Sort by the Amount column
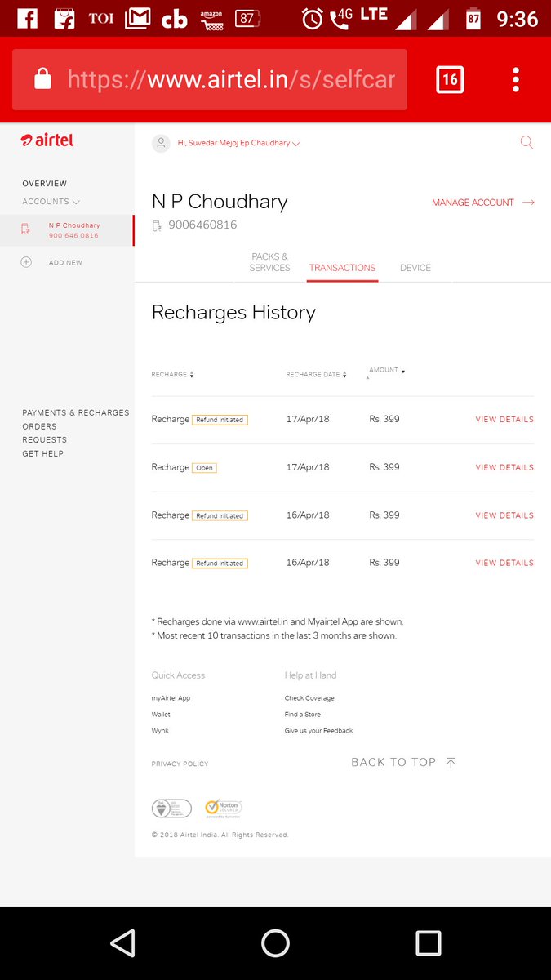Image resolution: width=551 pixels, height=980 pixels. click(x=387, y=371)
